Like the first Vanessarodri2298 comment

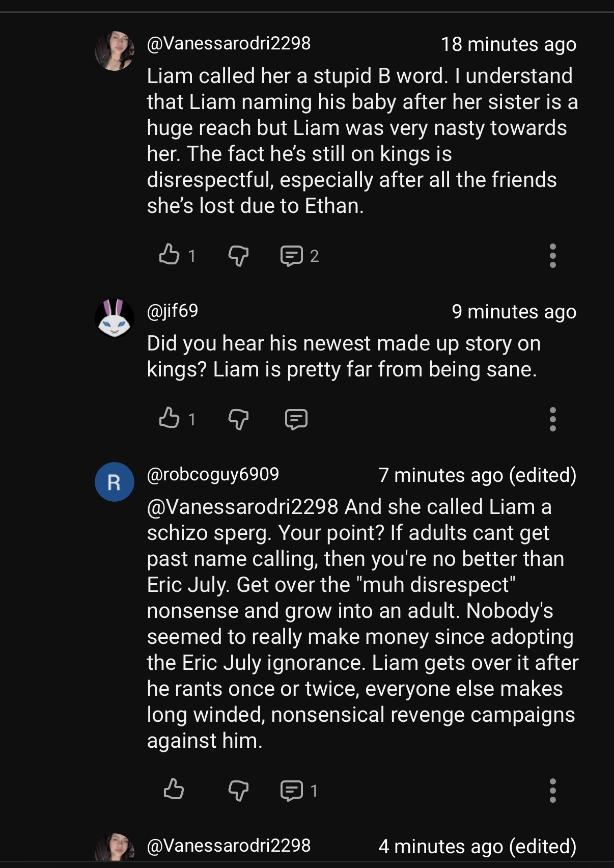coord(169,255)
